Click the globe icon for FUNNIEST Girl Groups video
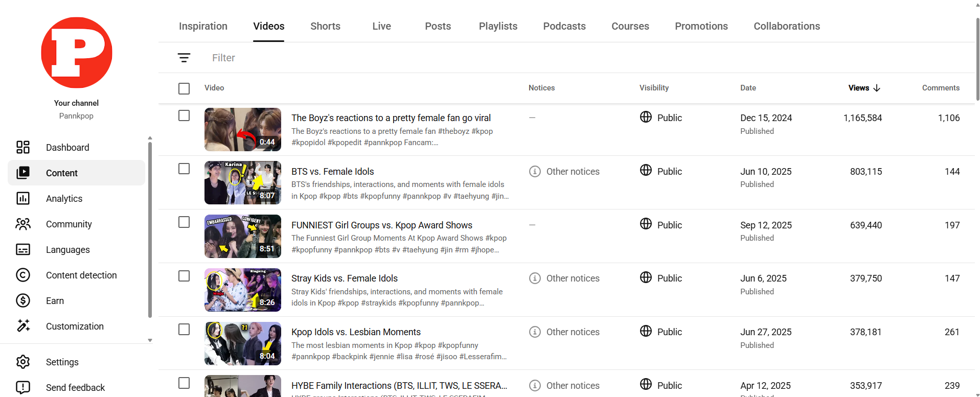Image resolution: width=980 pixels, height=397 pixels. (x=646, y=224)
